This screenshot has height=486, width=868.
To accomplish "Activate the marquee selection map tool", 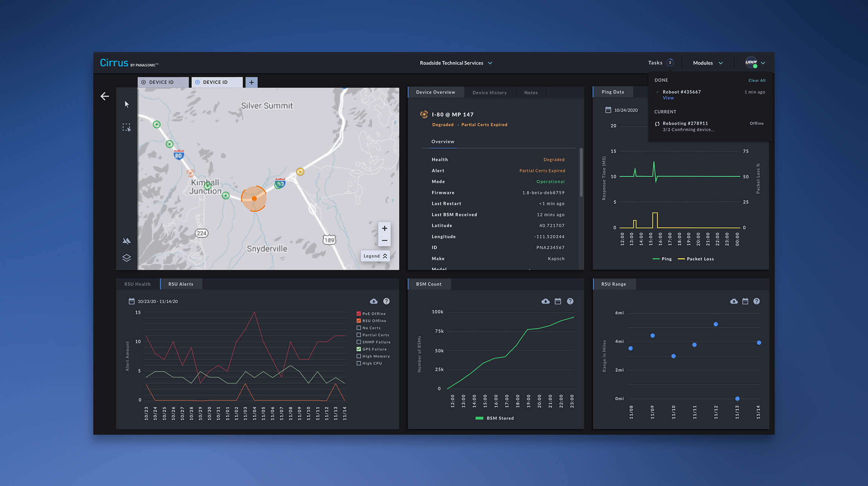I will 127,127.
